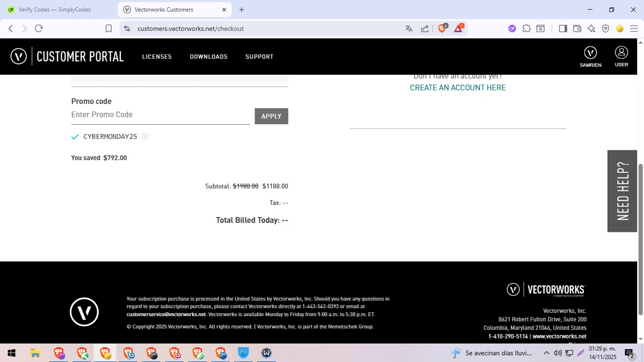Click the address bar URL
Viewport: 644px width, 362px height.
pos(191,28)
